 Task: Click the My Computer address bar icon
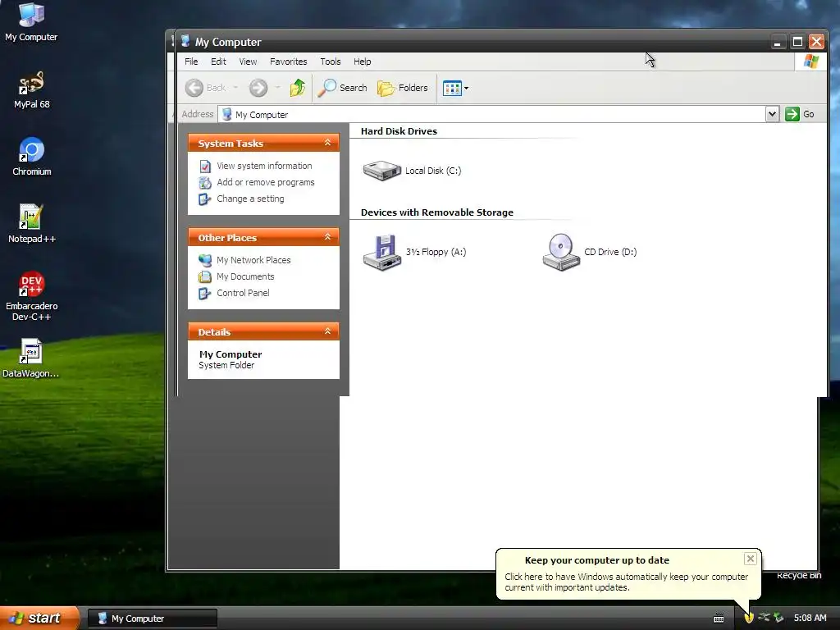(226, 114)
